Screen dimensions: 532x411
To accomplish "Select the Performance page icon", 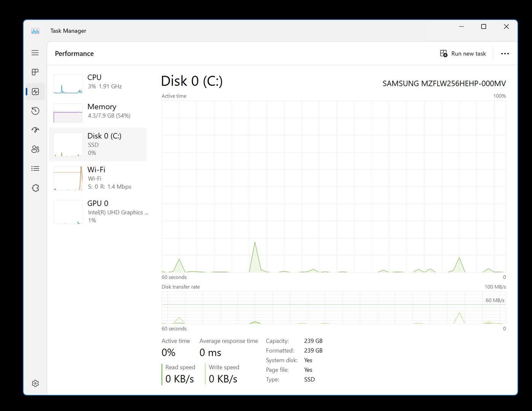I will [x=35, y=92].
